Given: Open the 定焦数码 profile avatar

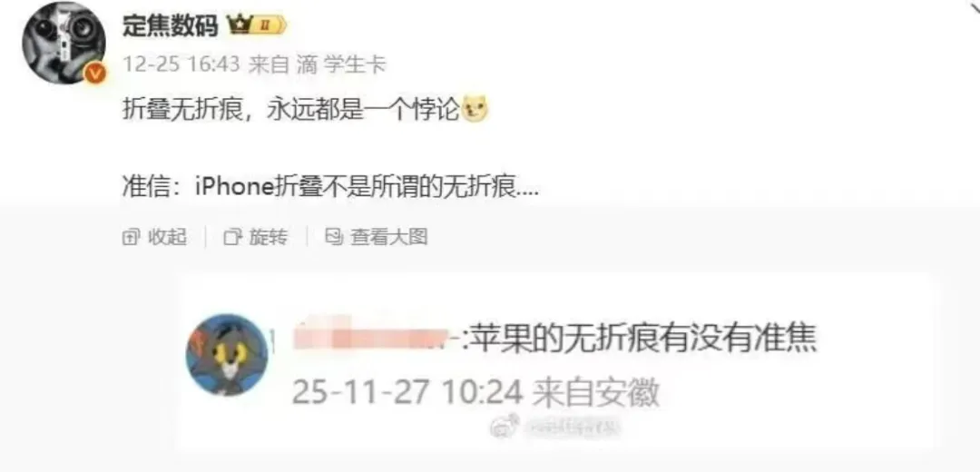Looking at the screenshot, I should click(x=64, y=44).
